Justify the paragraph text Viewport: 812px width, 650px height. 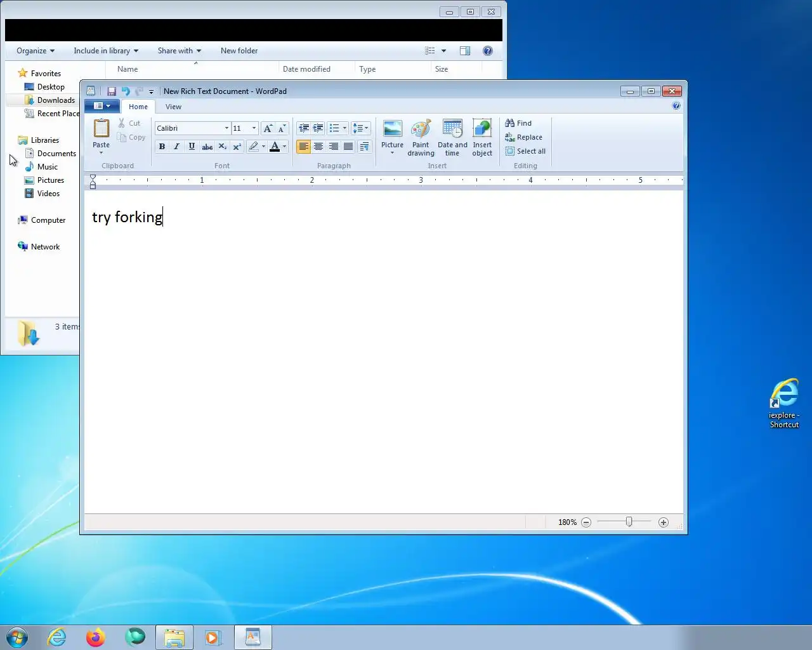[x=348, y=147]
